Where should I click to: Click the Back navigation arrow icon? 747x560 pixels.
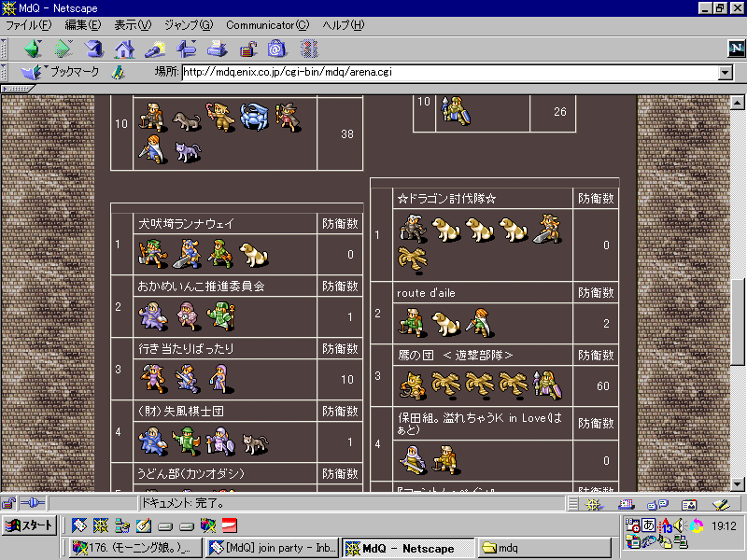(33, 49)
